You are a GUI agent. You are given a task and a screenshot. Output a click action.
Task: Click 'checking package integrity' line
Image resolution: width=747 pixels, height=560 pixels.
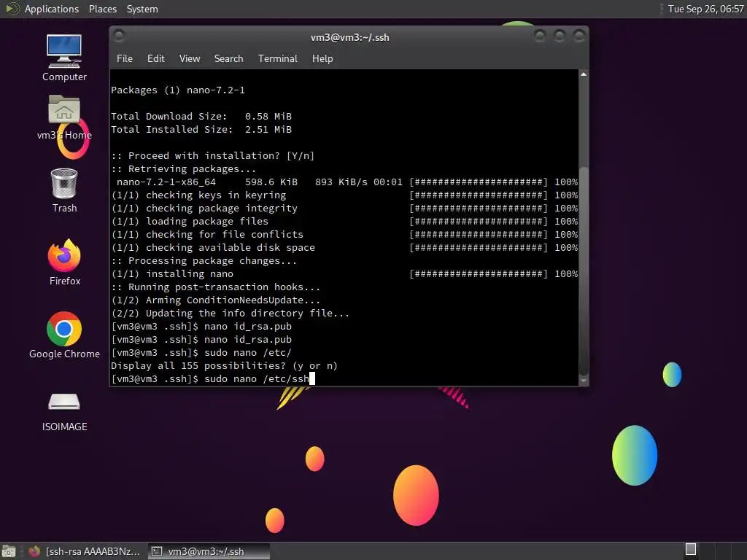click(x=344, y=208)
